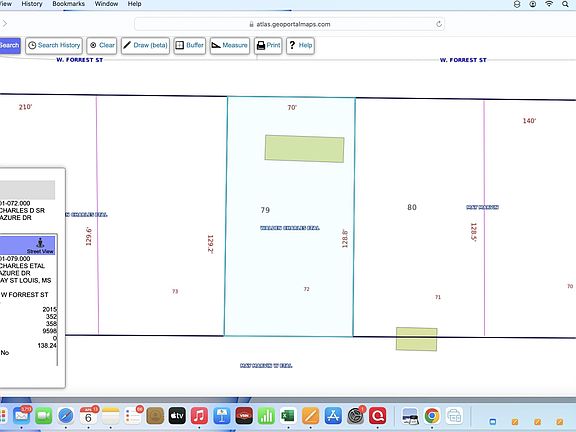
Task: Click the Wi-Fi status icon
Action: [549, 4]
